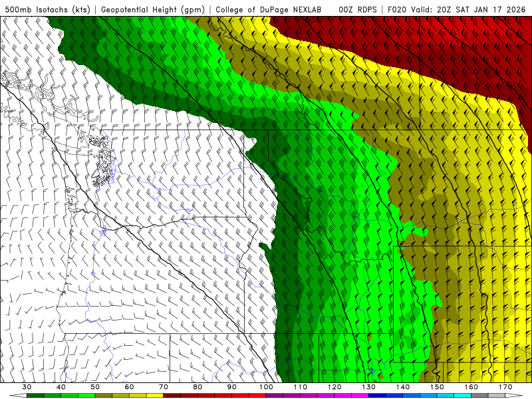
Task: Click the legend value 130
Action: [x=368, y=387]
